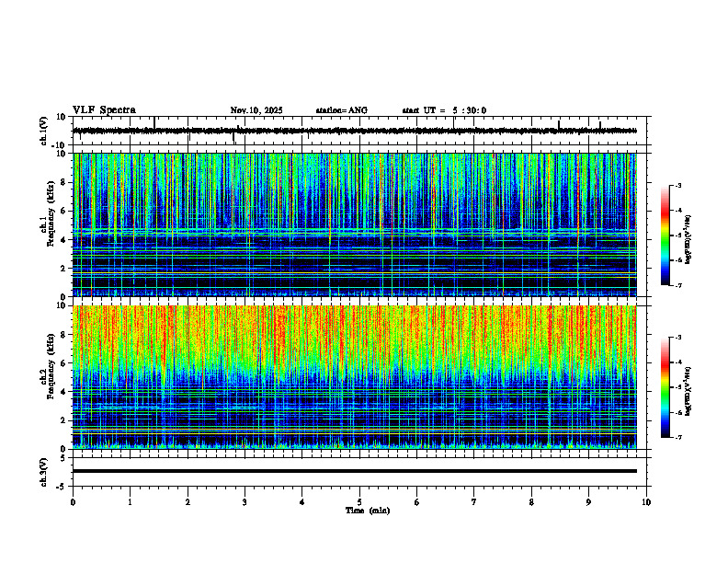Viewport: 728px width, 563px height.
Task: Click the ch.2 spectrogram color scale bar
Action: (x=665, y=387)
